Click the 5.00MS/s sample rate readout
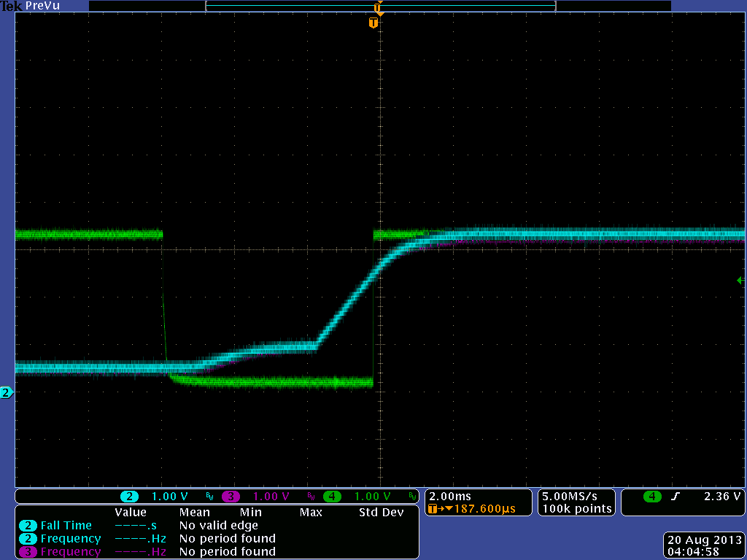This screenshot has height=560, width=747. pyautogui.click(x=570, y=496)
